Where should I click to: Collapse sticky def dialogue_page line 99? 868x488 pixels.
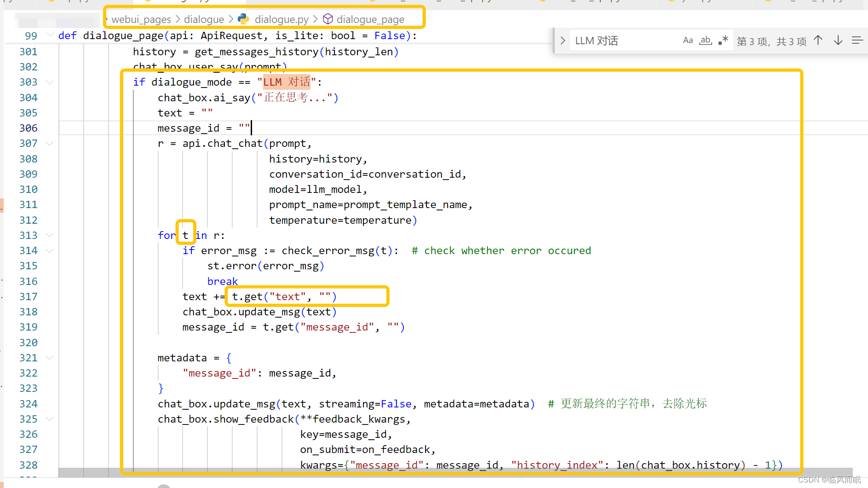tap(50, 35)
